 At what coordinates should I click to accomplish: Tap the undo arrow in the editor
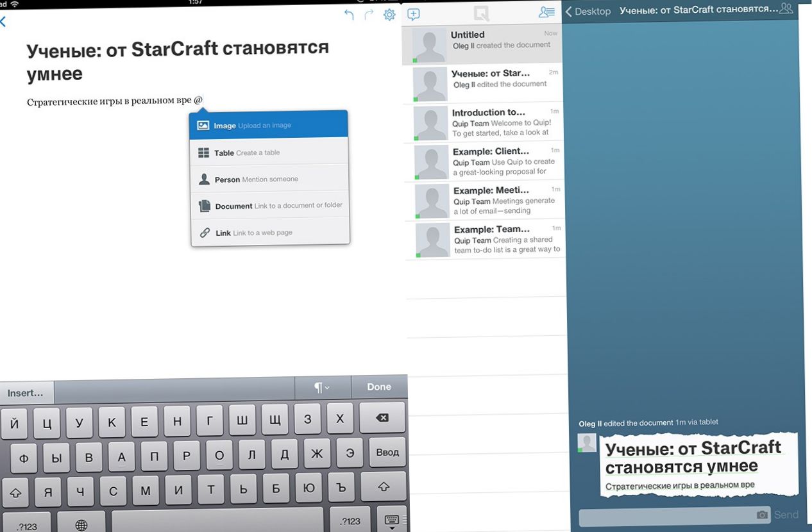tap(349, 15)
